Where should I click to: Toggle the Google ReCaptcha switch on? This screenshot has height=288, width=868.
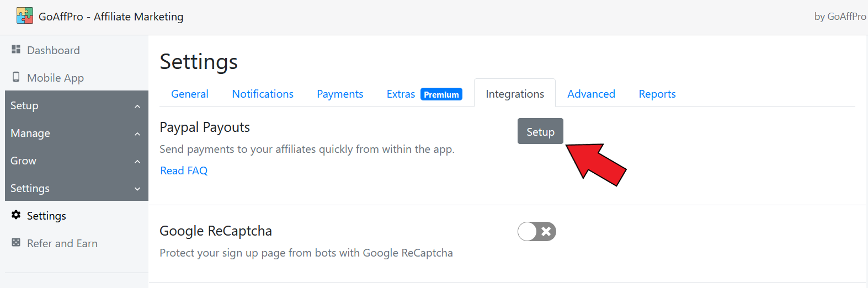coord(536,231)
